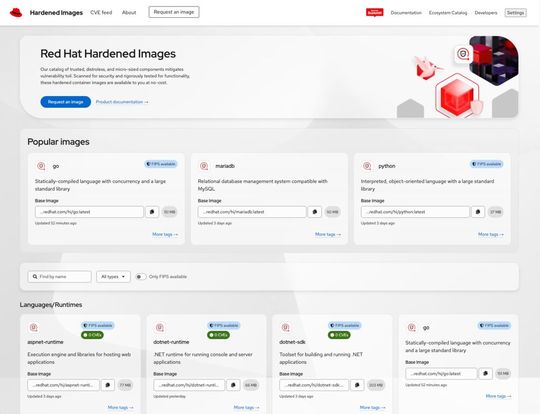
Task: Copy the mariadb base image path
Action: pyautogui.click(x=315, y=212)
